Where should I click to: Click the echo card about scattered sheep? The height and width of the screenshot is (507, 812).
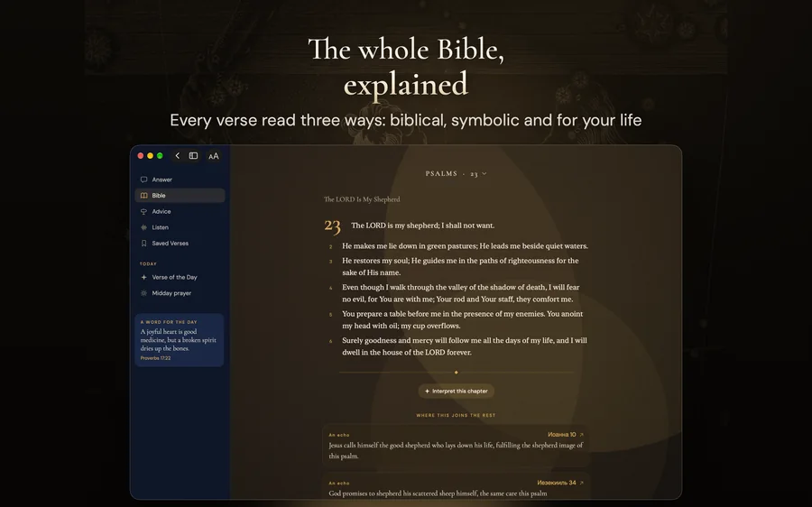pos(456,487)
